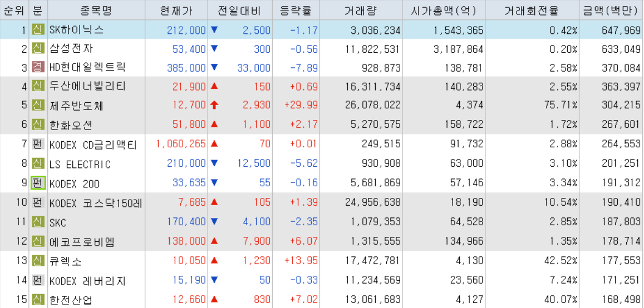Click the 신 badge for 삼성전자
Image resolution: width=644 pixels, height=308 pixels.
(38, 49)
